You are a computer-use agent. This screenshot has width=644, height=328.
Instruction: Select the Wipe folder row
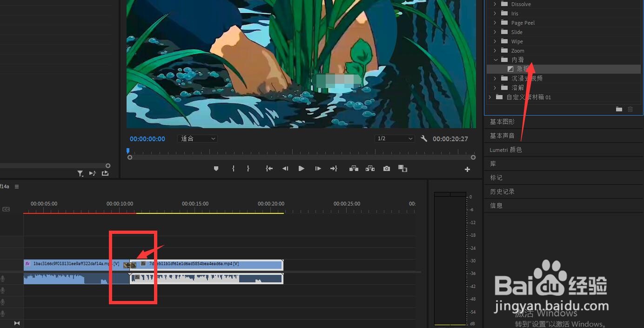pos(563,41)
